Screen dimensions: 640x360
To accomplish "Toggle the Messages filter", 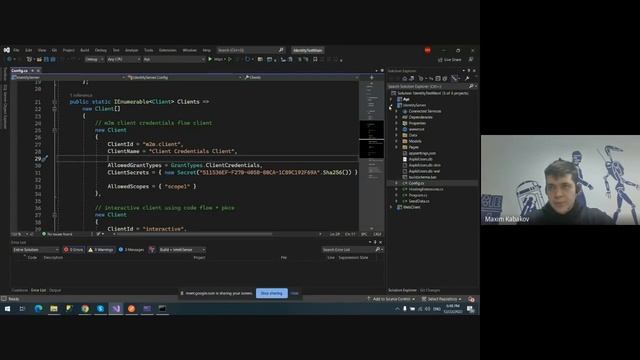I will pyautogui.click(x=131, y=249).
